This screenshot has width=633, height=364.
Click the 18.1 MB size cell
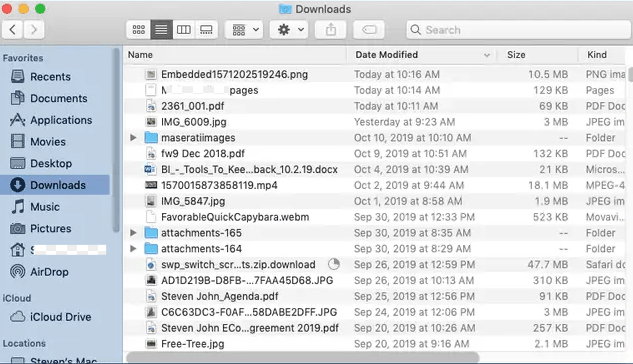click(548, 185)
